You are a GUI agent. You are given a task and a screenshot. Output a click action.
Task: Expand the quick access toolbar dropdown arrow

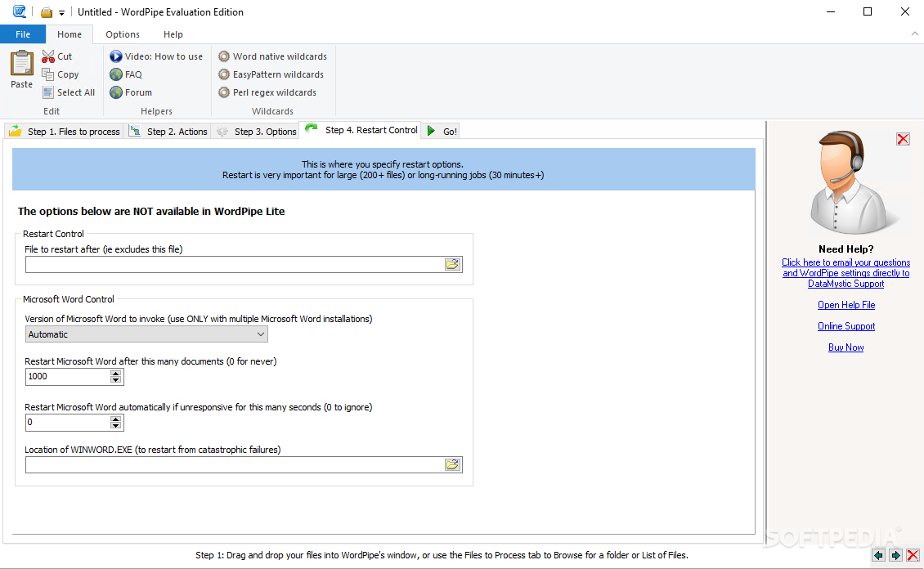tap(61, 13)
